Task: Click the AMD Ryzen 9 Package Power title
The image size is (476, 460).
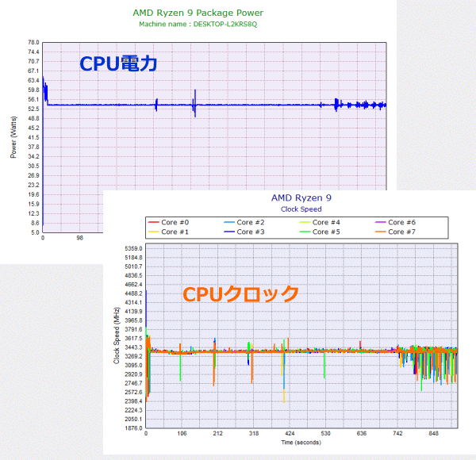Action: 198,13
